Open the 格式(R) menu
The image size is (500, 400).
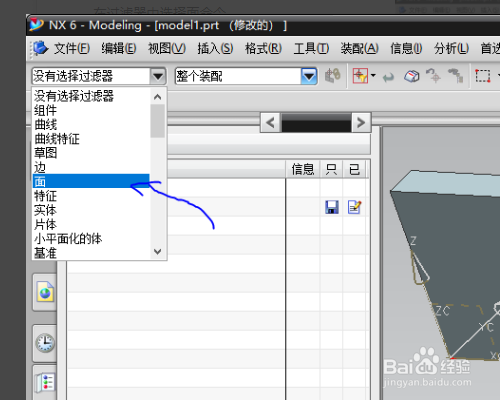pyautogui.click(x=263, y=49)
